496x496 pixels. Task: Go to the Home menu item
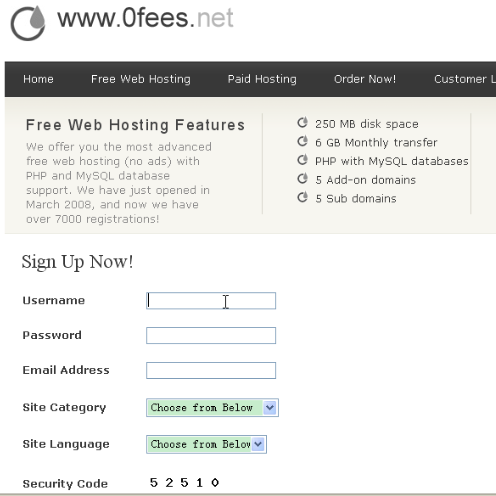(x=38, y=79)
